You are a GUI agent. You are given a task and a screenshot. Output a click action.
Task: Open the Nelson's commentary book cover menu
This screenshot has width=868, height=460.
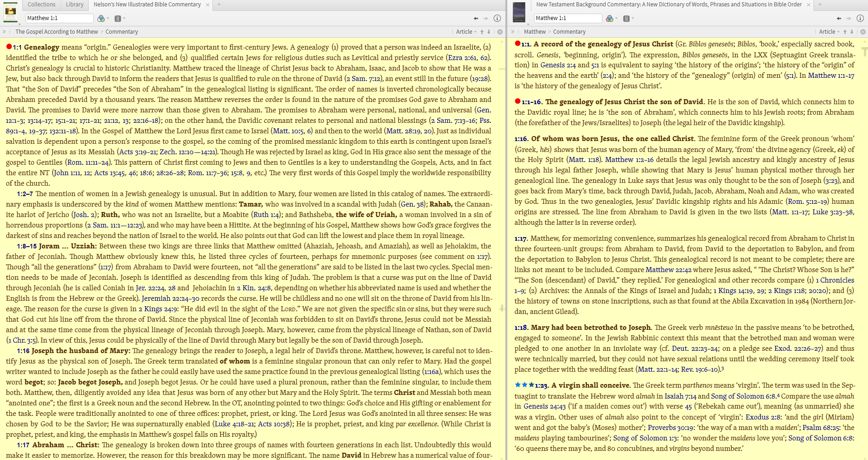pos(10,13)
